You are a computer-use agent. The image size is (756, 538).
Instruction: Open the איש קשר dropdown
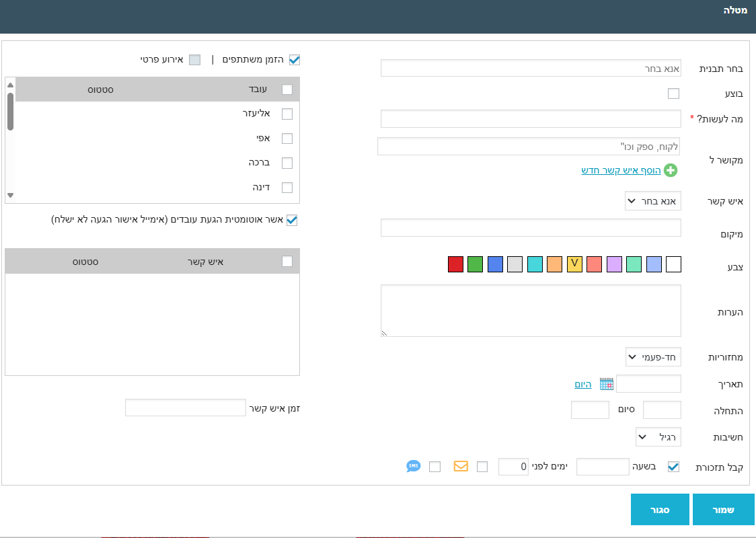tap(653, 200)
